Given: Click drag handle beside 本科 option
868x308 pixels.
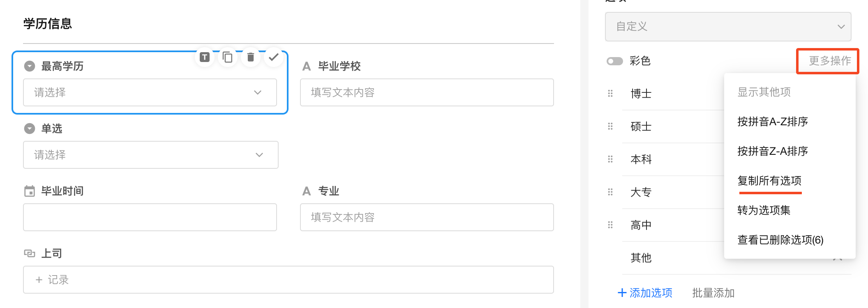Looking at the screenshot, I should [x=610, y=159].
